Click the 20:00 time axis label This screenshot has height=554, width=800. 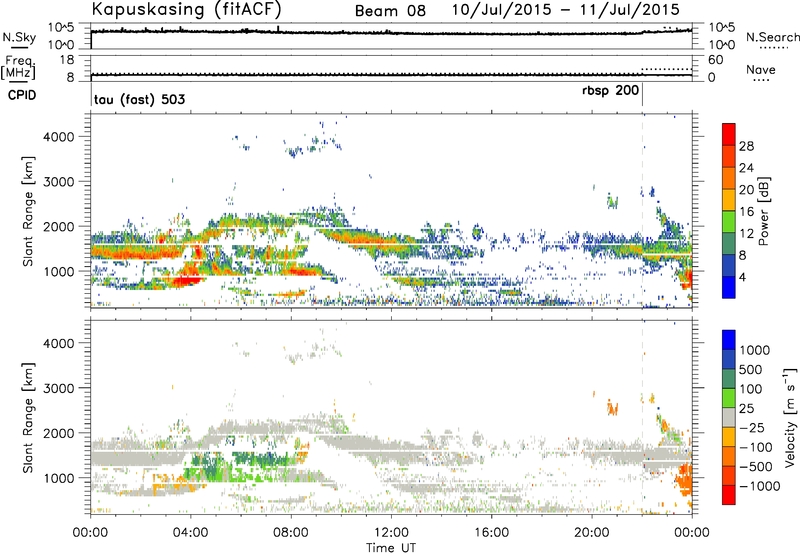(x=591, y=533)
